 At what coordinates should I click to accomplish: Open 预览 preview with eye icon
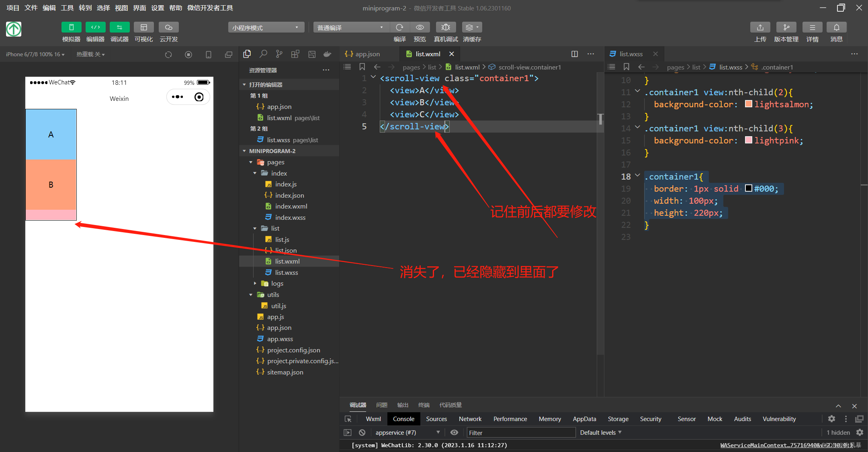pos(420,27)
